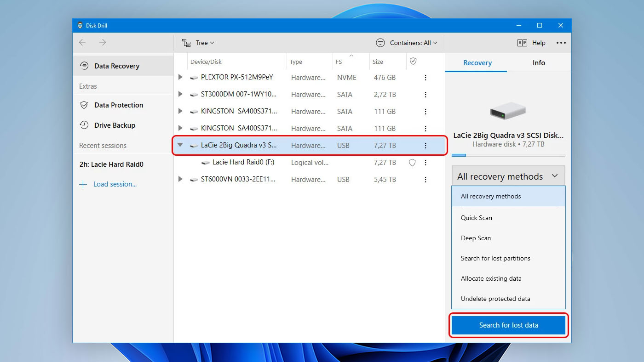Screen dimensions: 644x362
Task: Click the Help button
Action: coord(531,43)
